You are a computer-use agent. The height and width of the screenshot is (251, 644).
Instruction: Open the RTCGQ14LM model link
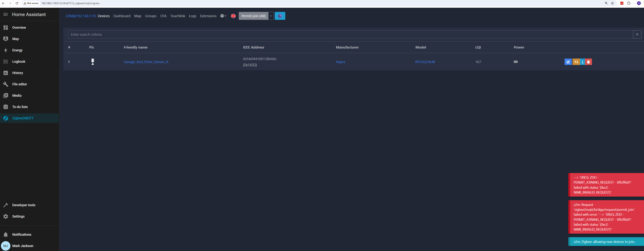pos(425,62)
